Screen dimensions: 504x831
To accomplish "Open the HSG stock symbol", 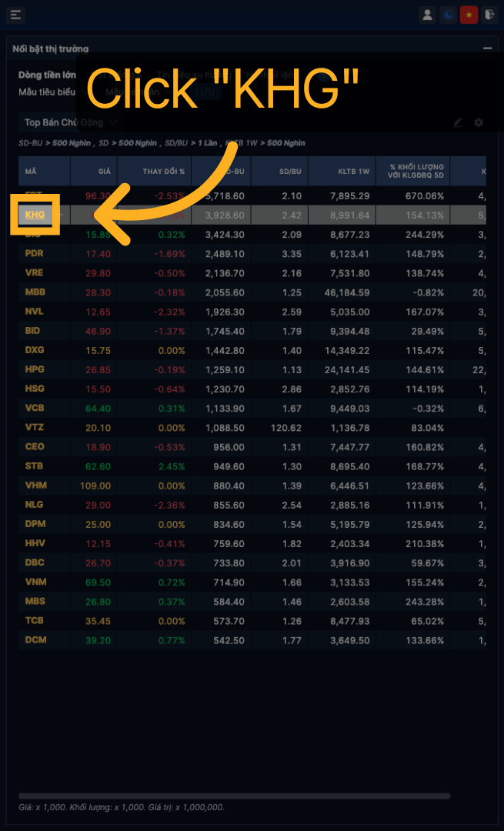I will coord(35,389).
